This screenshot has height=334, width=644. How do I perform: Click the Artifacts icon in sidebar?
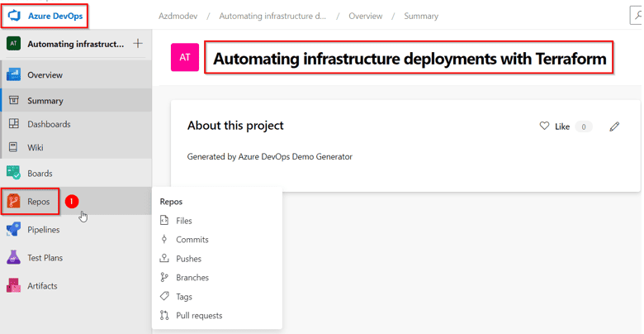point(13,285)
